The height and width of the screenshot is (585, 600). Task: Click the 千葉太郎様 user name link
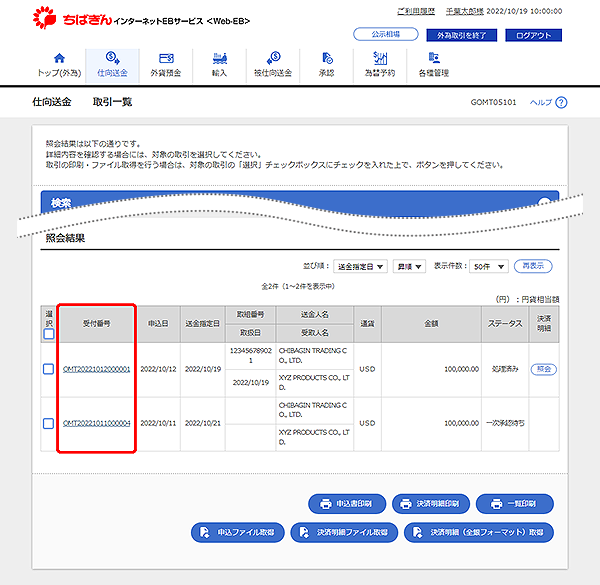[x=465, y=11]
